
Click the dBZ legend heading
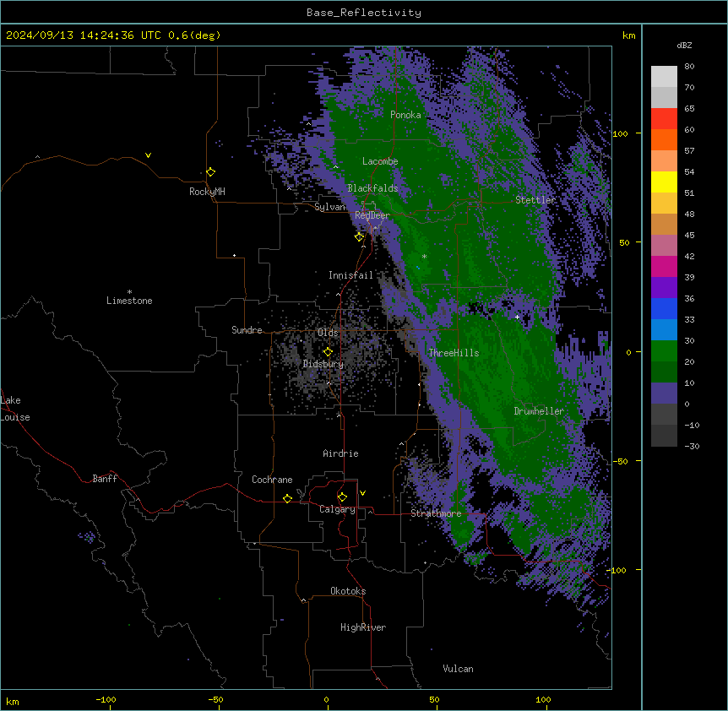pyautogui.click(x=684, y=45)
